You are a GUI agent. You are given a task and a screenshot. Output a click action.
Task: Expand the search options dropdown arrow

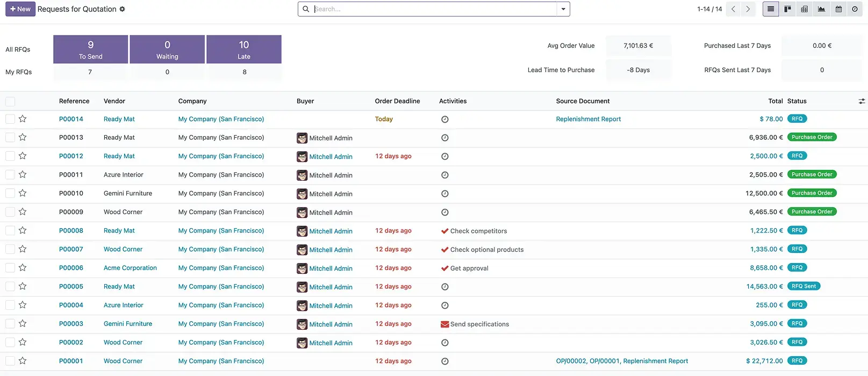point(563,9)
